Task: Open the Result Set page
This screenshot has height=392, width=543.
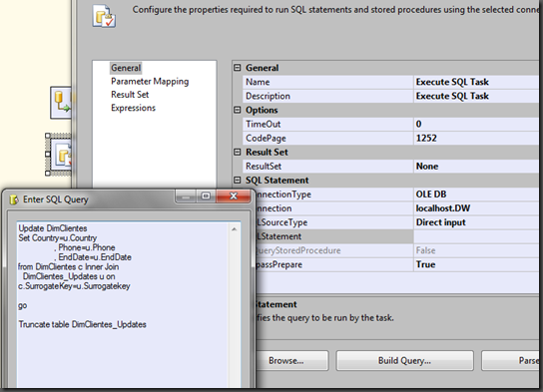Action: click(x=130, y=95)
